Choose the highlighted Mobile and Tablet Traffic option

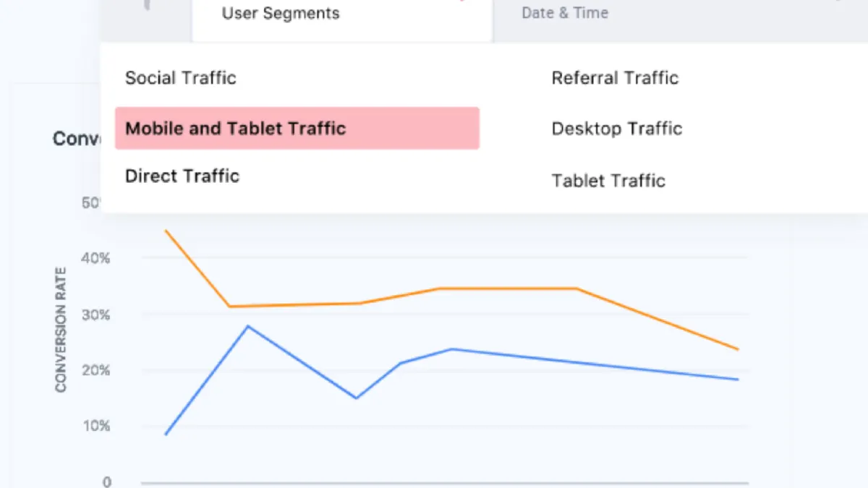click(297, 129)
